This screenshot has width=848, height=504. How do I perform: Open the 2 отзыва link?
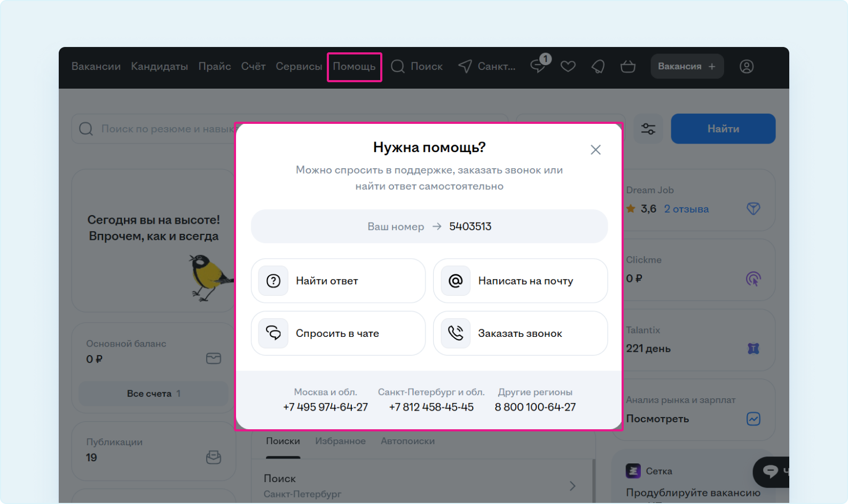click(686, 209)
